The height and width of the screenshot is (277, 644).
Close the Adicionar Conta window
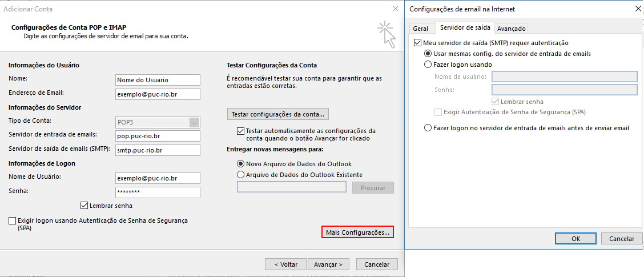[x=395, y=9]
